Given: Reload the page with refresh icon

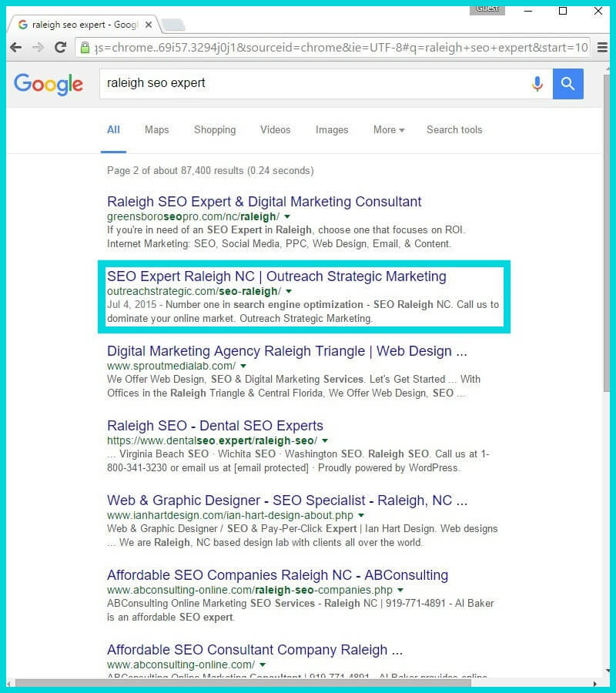Looking at the screenshot, I should coord(61,47).
